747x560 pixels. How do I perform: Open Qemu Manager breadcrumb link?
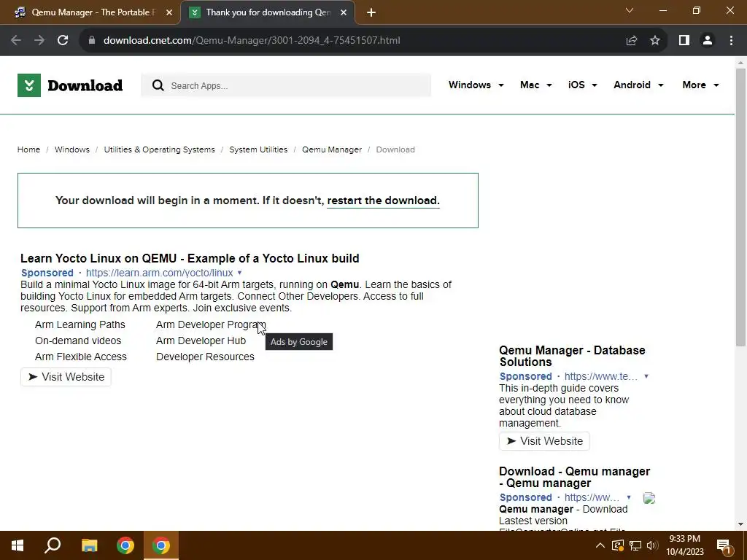coord(332,149)
